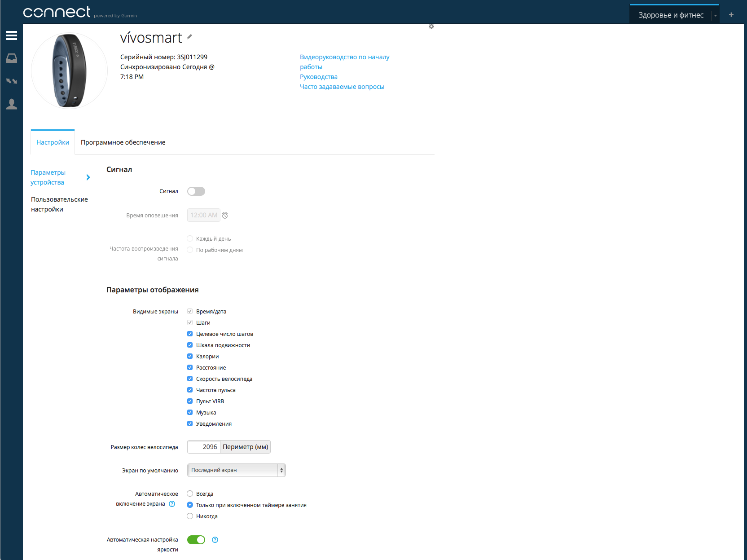Click the Время/дата checkbox
Image resolution: width=747 pixels, height=560 pixels.
click(190, 311)
